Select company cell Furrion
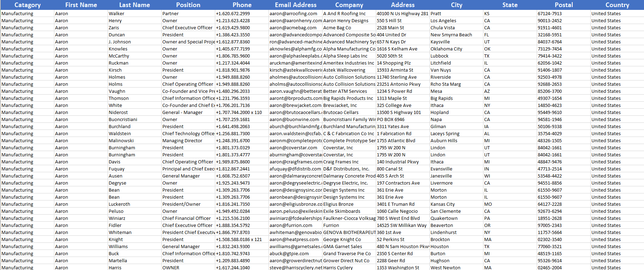 coord(349,225)
